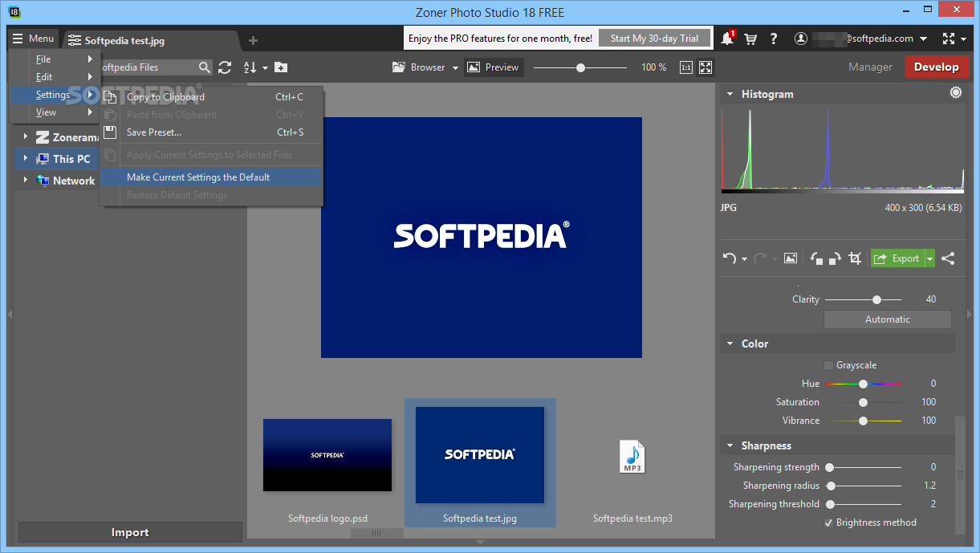Open the Export dropdown arrow
The width and height of the screenshot is (980, 553).
[x=929, y=258]
